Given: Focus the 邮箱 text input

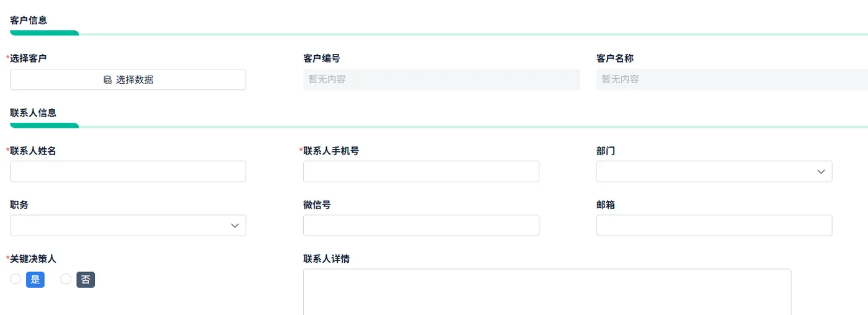Looking at the screenshot, I should tap(714, 226).
